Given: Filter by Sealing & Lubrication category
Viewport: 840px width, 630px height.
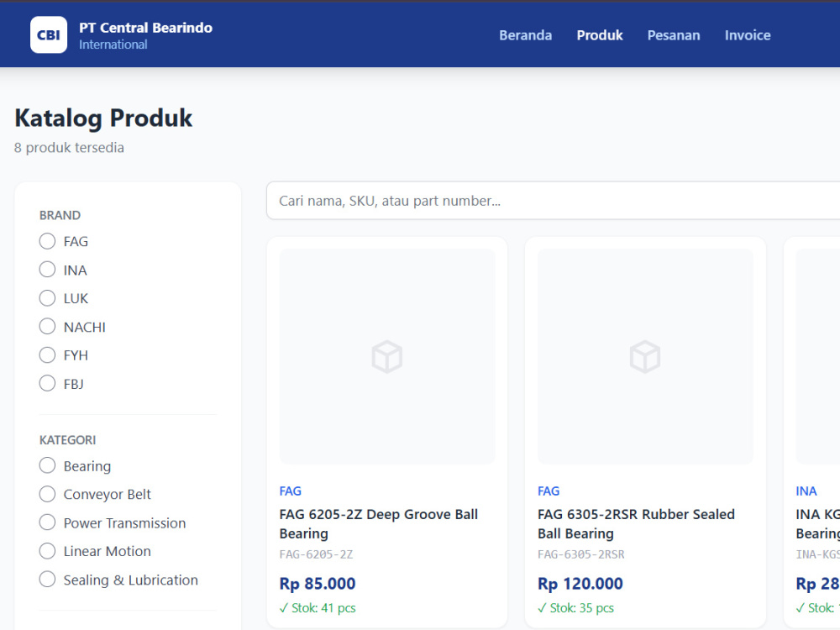Looking at the screenshot, I should [47, 579].
